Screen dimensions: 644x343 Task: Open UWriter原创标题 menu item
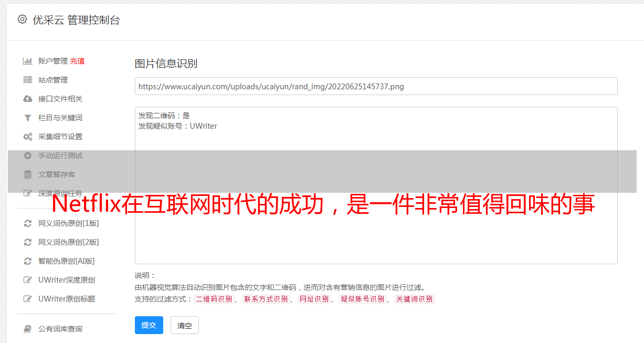click(67, 299)
